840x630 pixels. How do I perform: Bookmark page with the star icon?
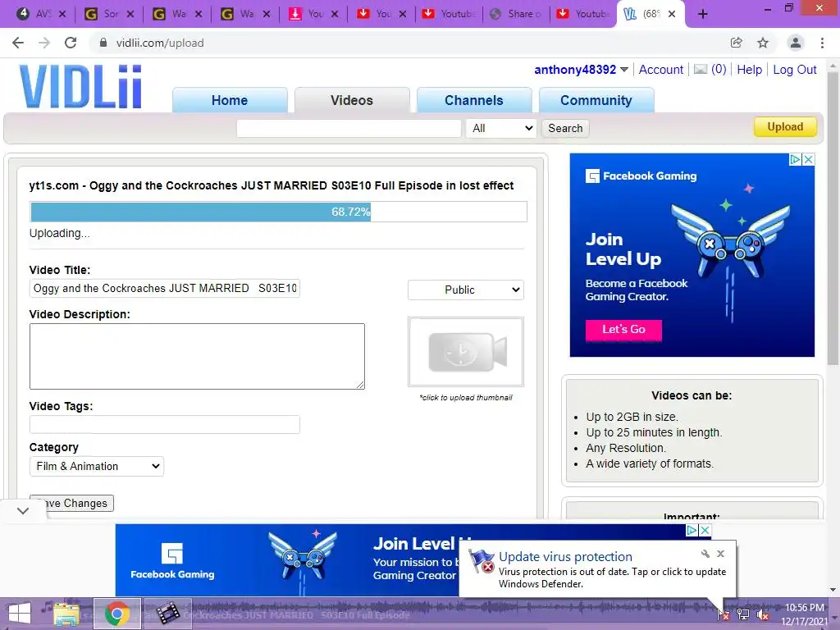(763, 43)
